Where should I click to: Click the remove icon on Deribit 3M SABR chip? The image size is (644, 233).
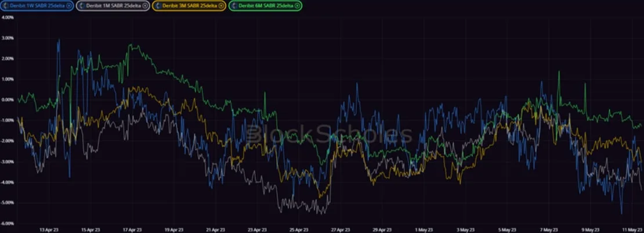click(221, 6)
